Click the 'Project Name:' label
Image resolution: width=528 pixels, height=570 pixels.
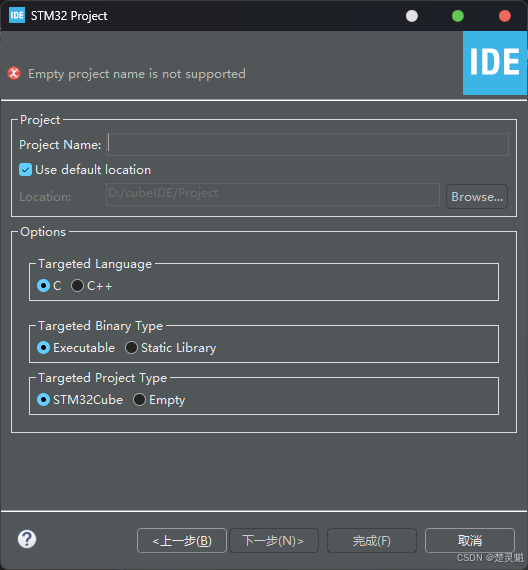click(60, 145)
